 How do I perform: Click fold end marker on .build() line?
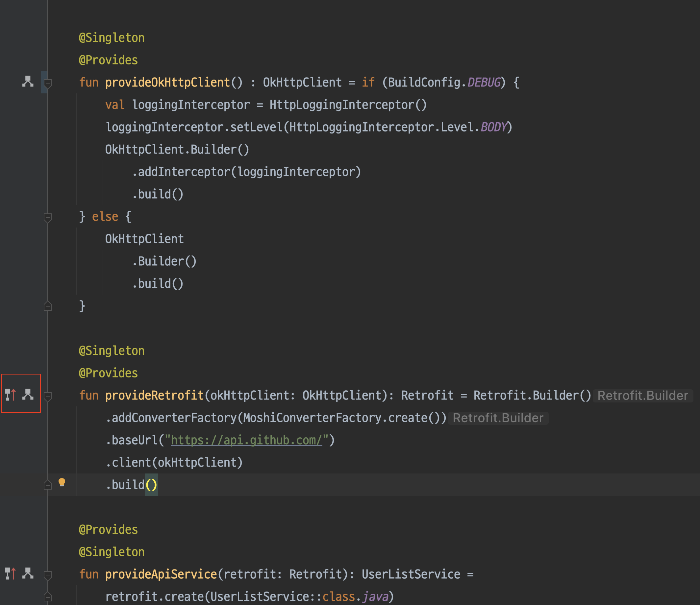(x=48, y=485)
